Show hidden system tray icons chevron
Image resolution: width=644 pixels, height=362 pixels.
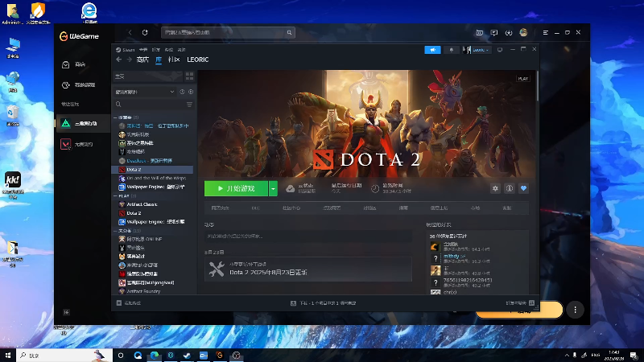point(567,356)
